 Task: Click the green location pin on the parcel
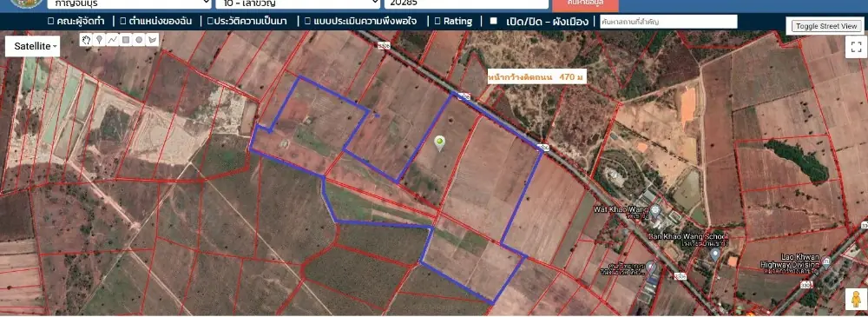point(439,143)
